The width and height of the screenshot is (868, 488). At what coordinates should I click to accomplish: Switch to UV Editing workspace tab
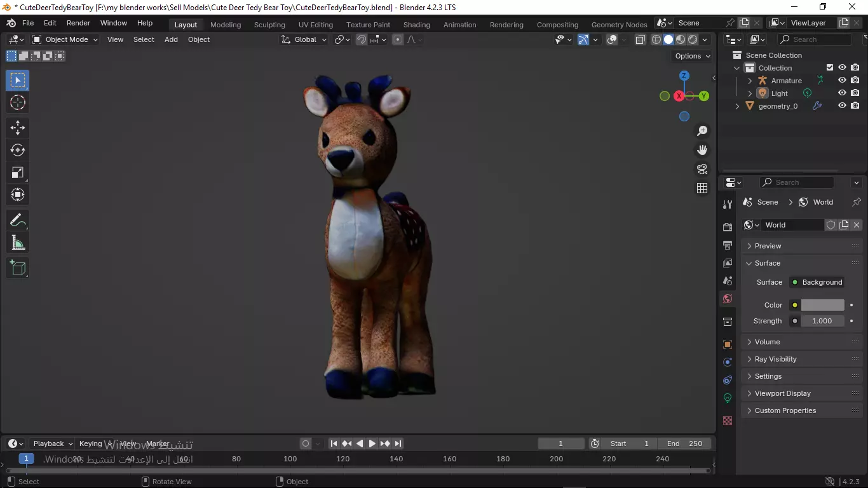point(316,25)
